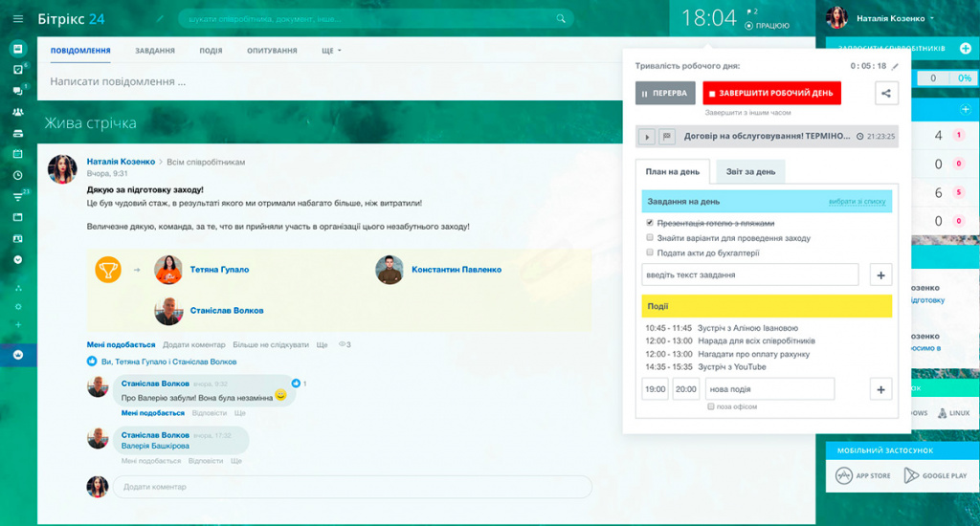Image resolution: width=980 pixels, height=526 pixels.
Task: Edit work duration with pencil icon
Action: point(895,66)
